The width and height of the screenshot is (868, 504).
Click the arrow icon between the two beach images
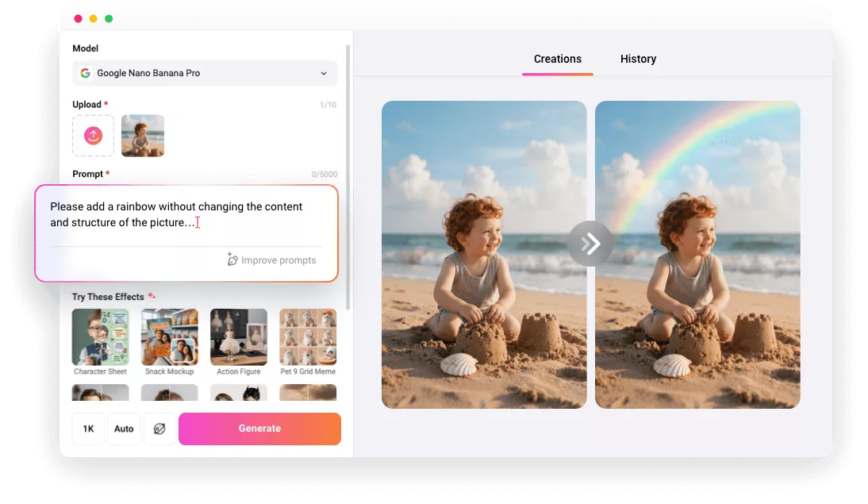tap(590, 244)
